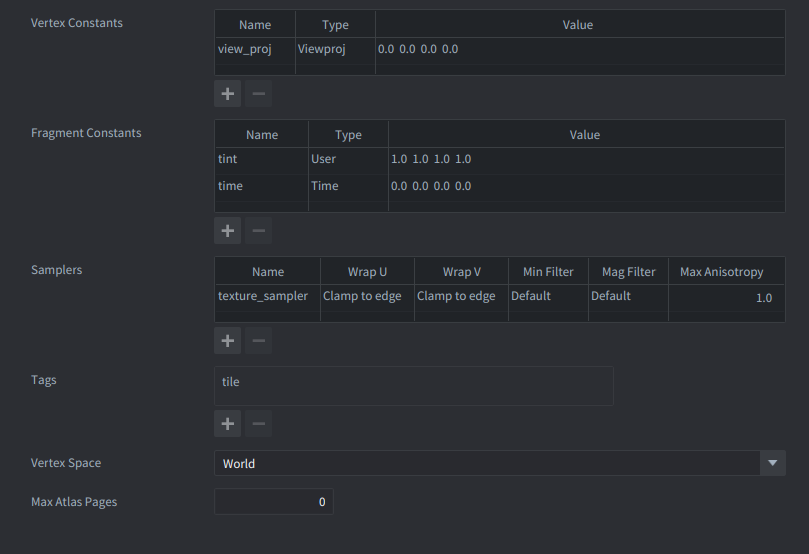Screen dimensions: 809x554
Task: Change Wrap V Clamp to edge setting
Action: tap(461, 297)
